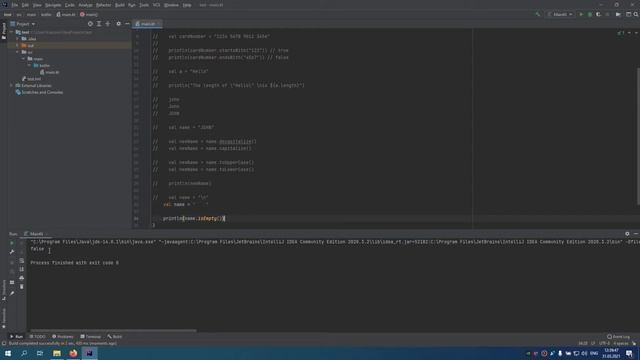Expand the .idea folder
Viewport: 640px width, 360px height.
click(18, 39)
